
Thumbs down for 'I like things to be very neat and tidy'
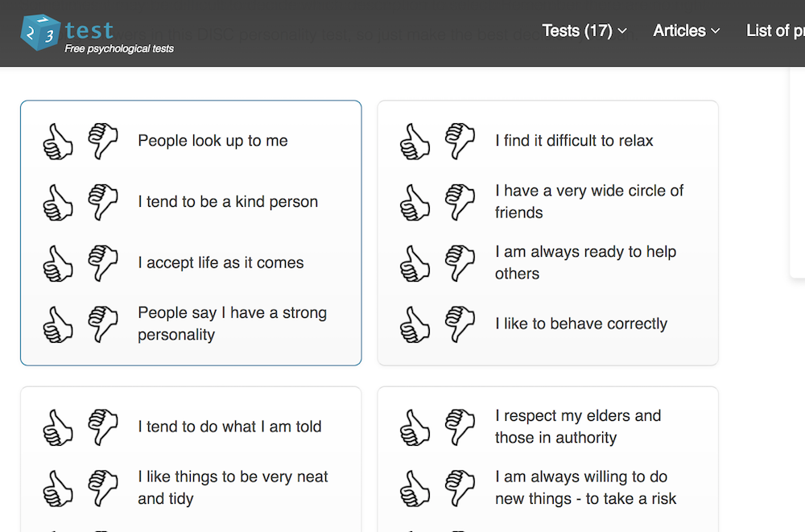click(x=103, y=489)
